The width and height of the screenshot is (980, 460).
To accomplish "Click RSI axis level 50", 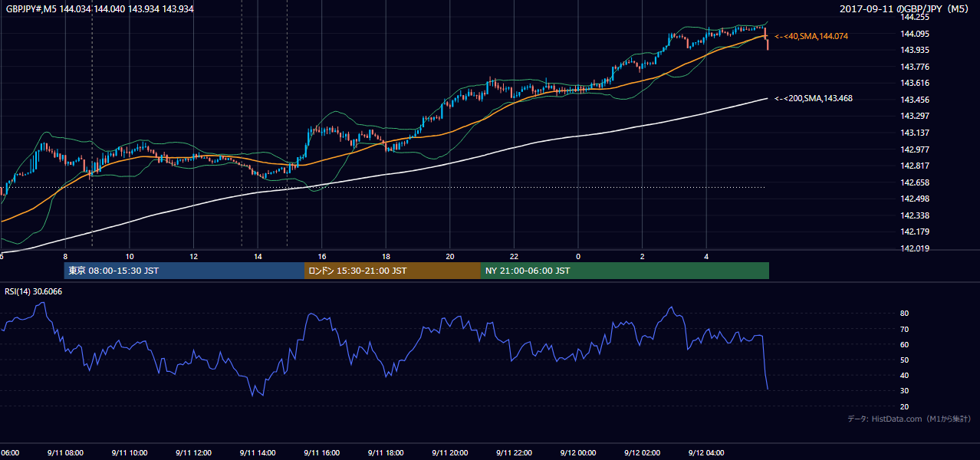I will pos(905,360).
